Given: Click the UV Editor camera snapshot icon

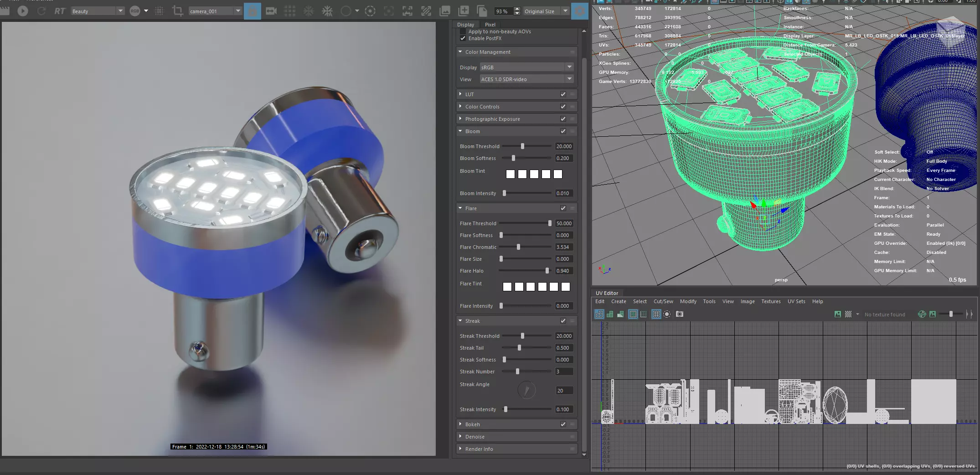Looking at the screenshot, I should [680, 314].
